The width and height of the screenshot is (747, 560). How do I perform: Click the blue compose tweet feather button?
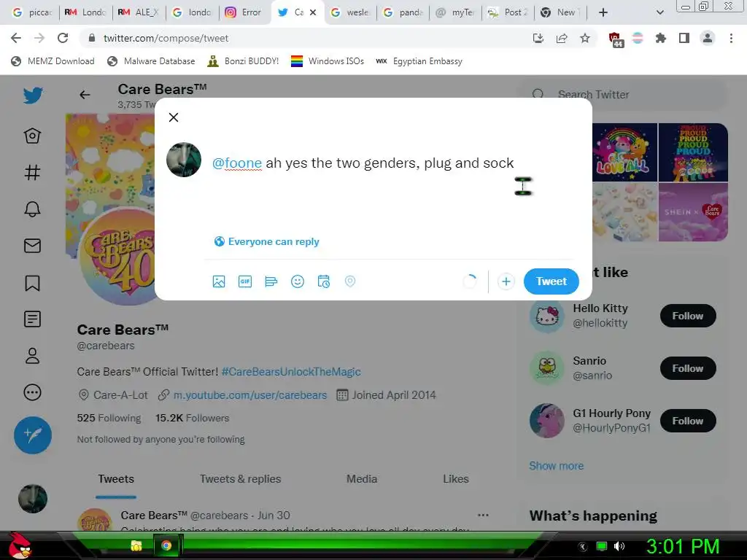pyautogui.click(x=33, y=435)
